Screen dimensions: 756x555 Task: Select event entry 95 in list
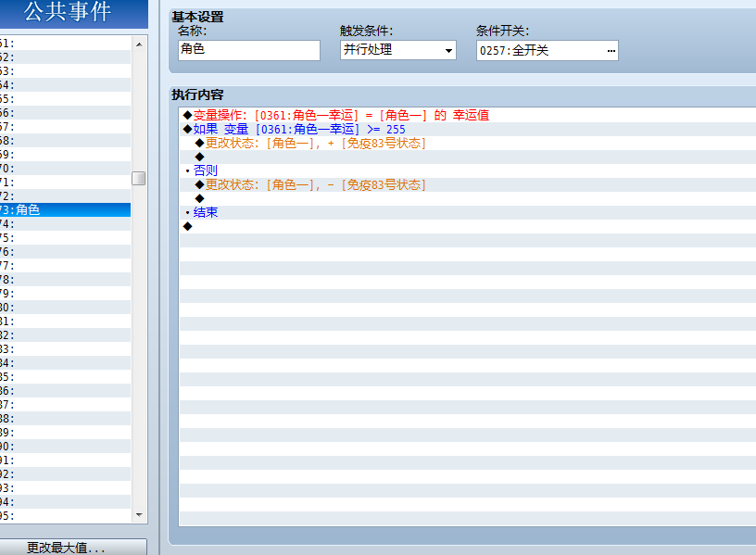[x=65, y=515]
